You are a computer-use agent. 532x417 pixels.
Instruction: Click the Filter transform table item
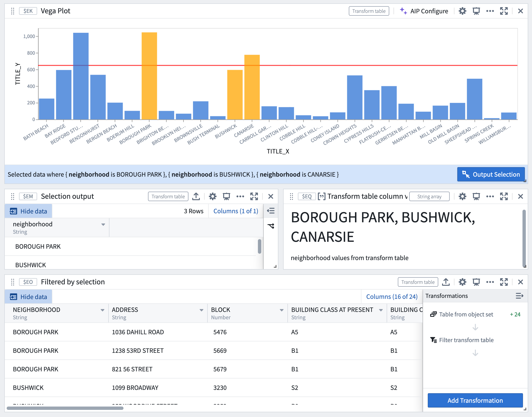click(x=466, y=340)
